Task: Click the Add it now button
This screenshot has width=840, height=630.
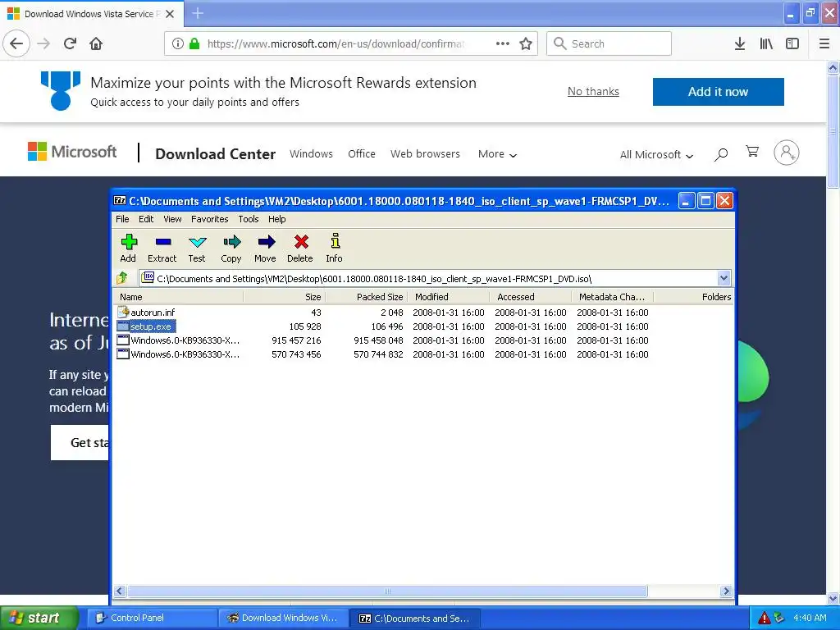Action: pyautogui.click(x=718, y=92)
